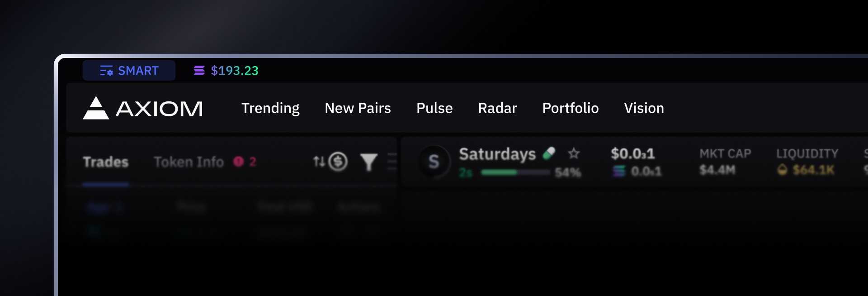The width and height of the screenshot is (868, 296).
Task: Switch to the Token Info tab
Action: pyautogui.click(x=189, y=162)
